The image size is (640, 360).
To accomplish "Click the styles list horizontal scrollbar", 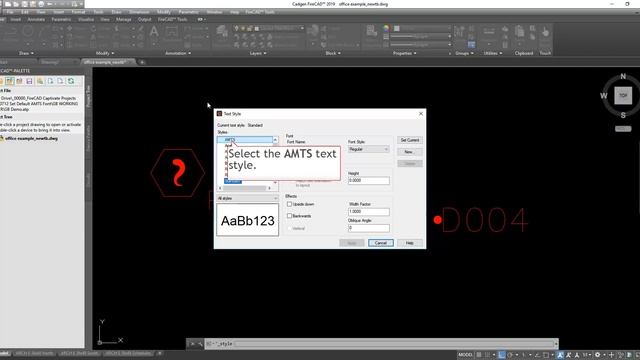I will pos(244,188).
